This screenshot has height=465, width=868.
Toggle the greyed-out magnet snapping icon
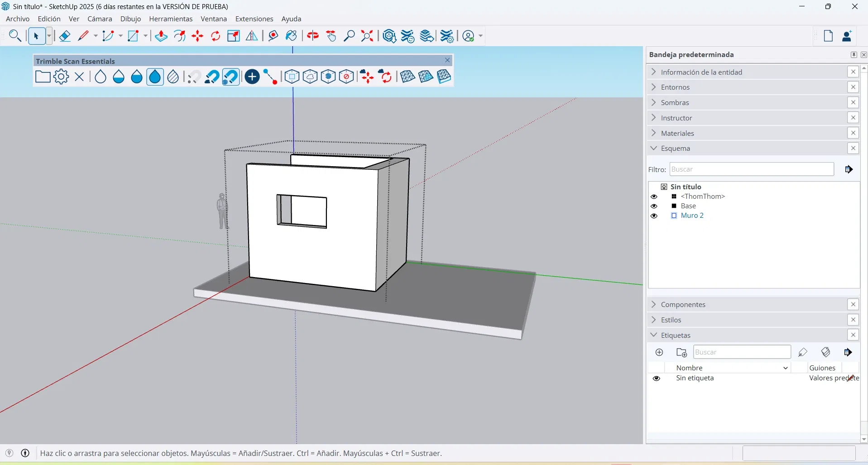tap(194, 77)
